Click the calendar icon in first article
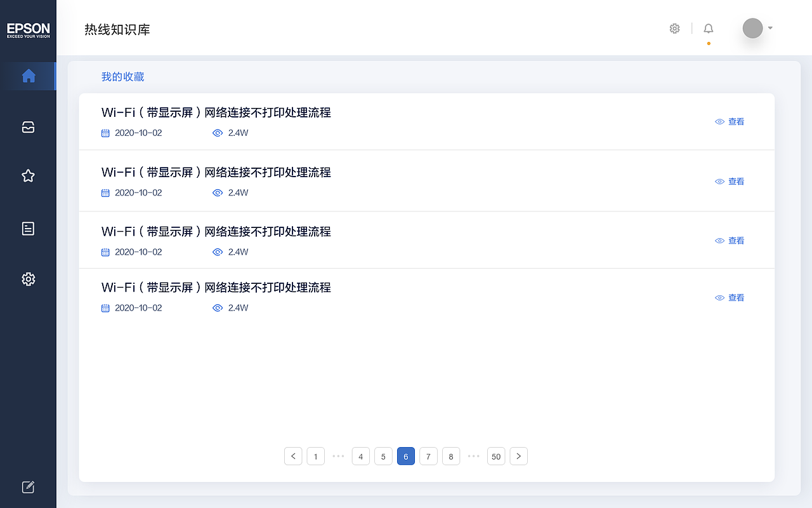Screen dimensions: 812x508 click(x=105, y=133)
